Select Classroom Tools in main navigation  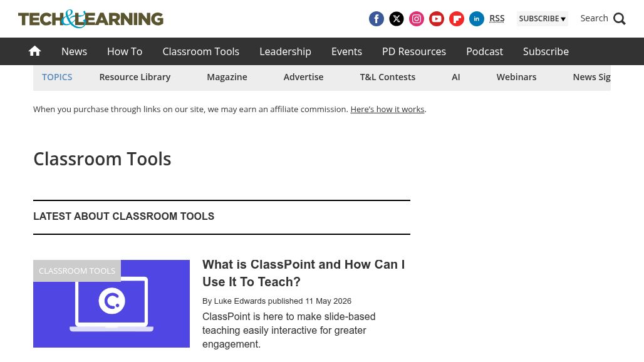(x=201, y=51)
